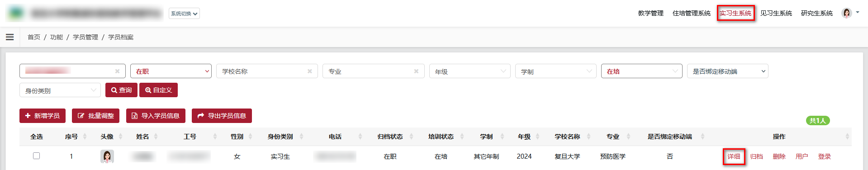Switch to 研究生系统 tab
868x170 pixels.
pos(816,13)
